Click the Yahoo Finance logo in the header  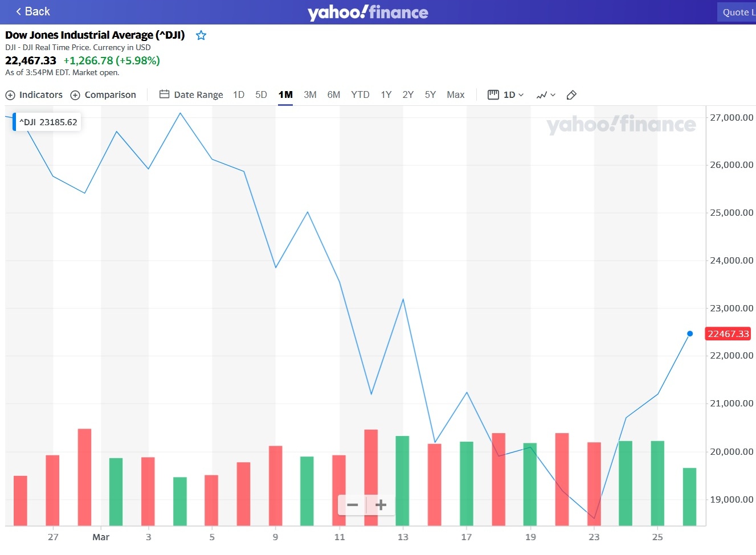tap(367, 12)
